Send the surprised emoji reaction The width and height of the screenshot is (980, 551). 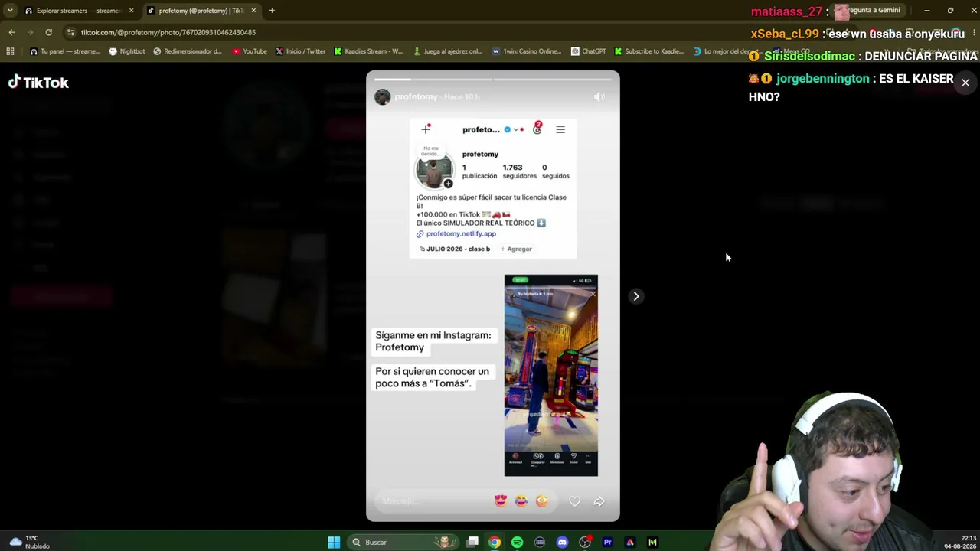[x=541, y=500]
